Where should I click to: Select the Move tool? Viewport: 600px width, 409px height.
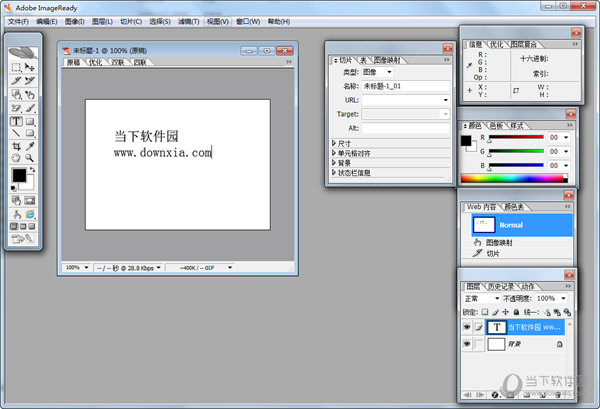29,67
